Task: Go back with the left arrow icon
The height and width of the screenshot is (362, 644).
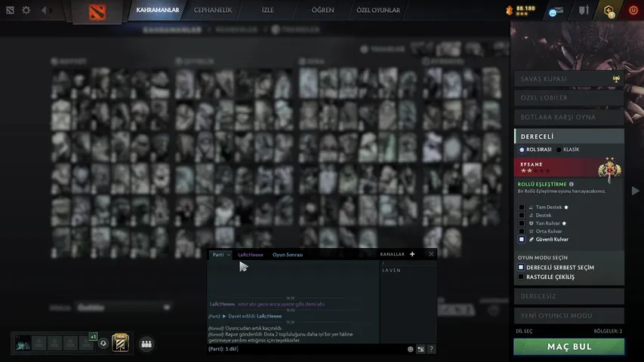Action: pos(44,10)
